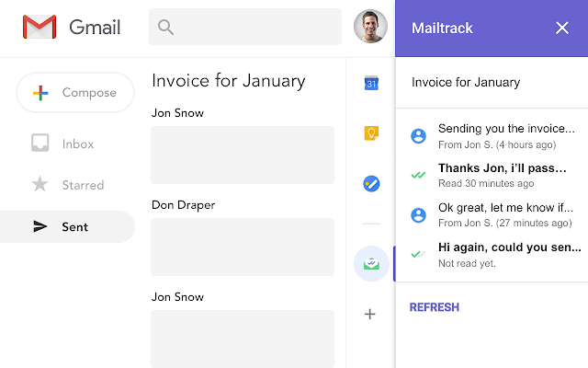Open the user profile avatar
Viewport: 588px width, 368px height.
[370, 27]
